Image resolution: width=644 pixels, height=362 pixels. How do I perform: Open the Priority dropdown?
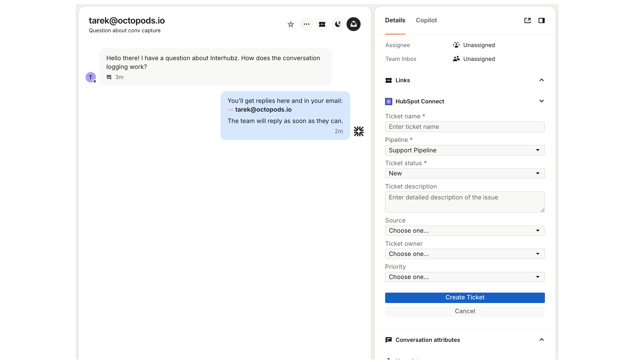[x=465, y=277]
